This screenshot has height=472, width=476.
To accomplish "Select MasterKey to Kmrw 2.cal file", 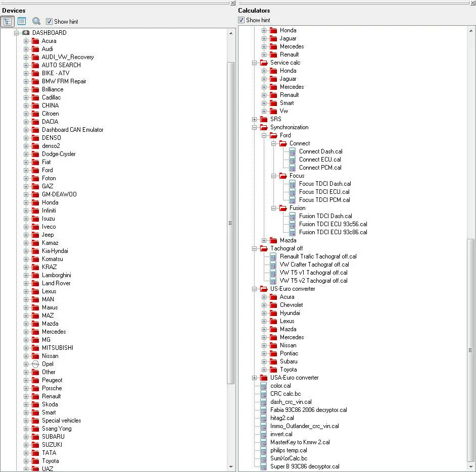I will 300,442.
